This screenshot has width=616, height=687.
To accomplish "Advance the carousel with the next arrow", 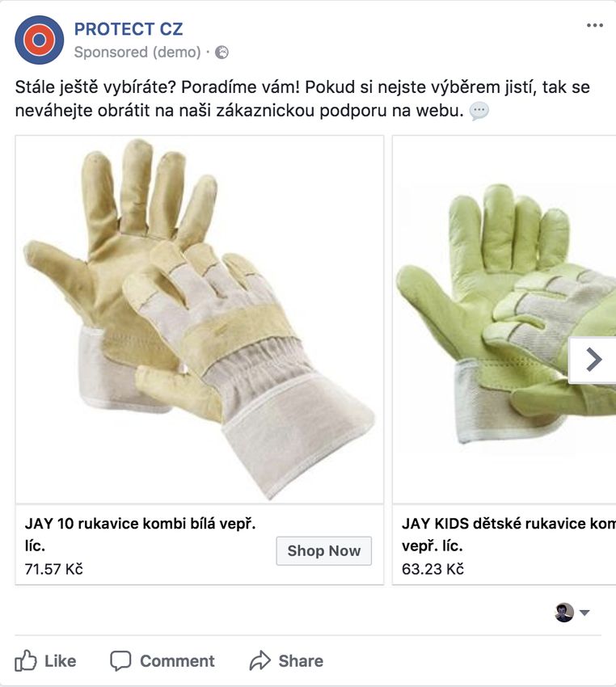I will pyautogui.click(x=593, y=360).
